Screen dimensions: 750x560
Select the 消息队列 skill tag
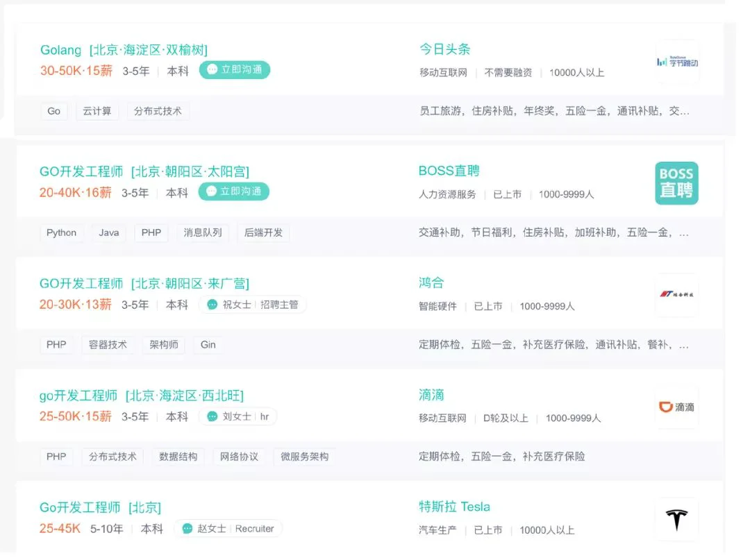[203, 232]
